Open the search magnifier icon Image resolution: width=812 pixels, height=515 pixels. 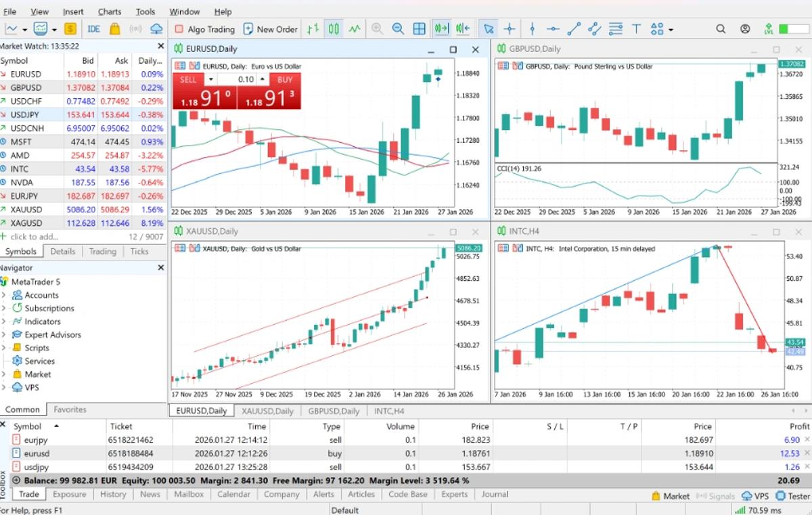(x=721, y=29)
